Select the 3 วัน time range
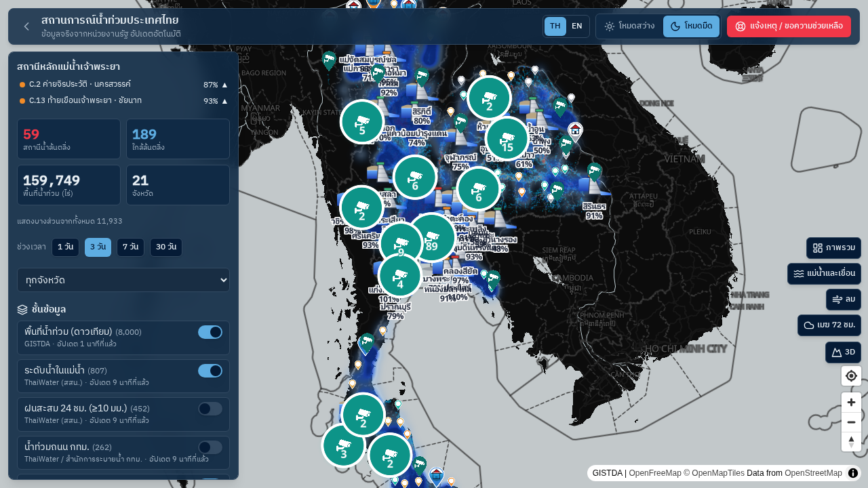 98,247
